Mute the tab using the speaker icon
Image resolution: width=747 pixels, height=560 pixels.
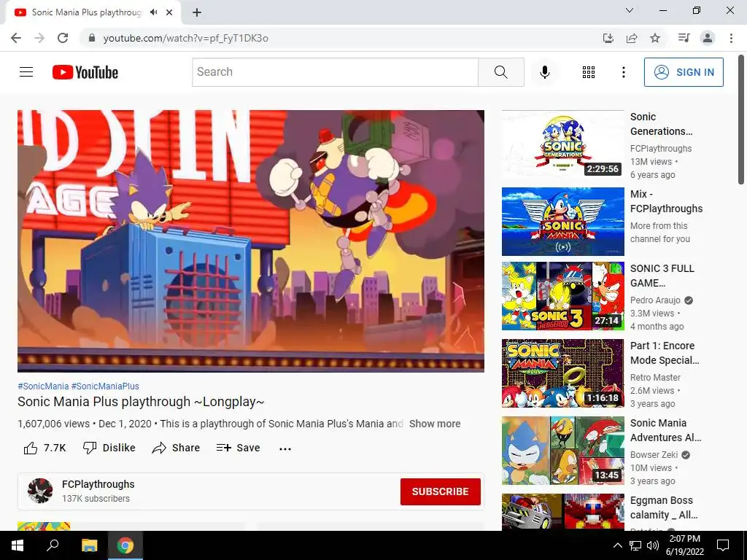pyautogui.click(x=153, y=12)
